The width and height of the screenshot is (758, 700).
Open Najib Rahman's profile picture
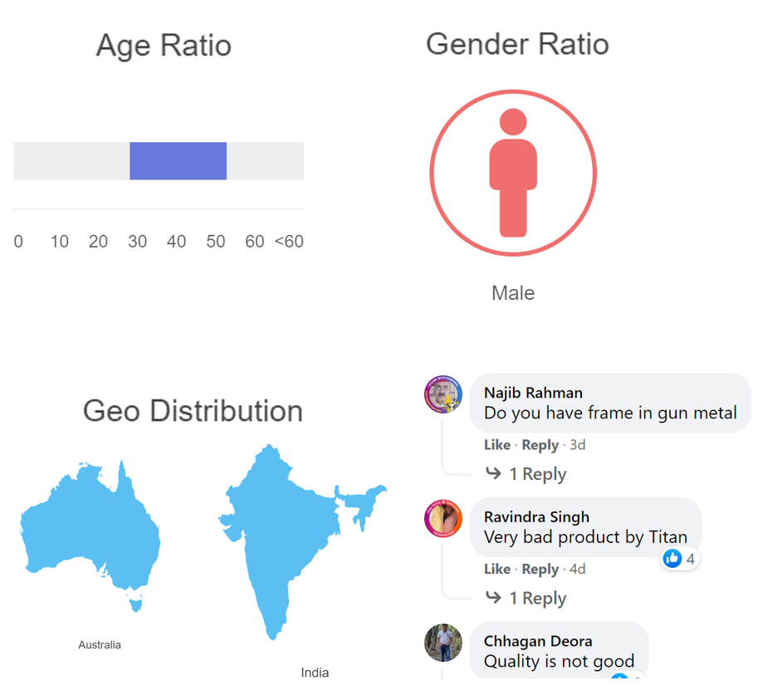pyautogui.click(x=443, y=394)
